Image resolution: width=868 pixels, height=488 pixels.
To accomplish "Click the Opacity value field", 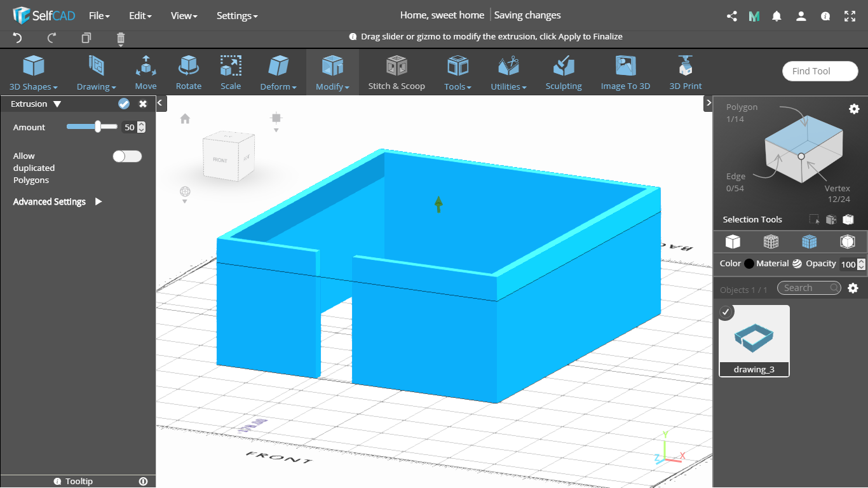I will click(x=848, y=264).
